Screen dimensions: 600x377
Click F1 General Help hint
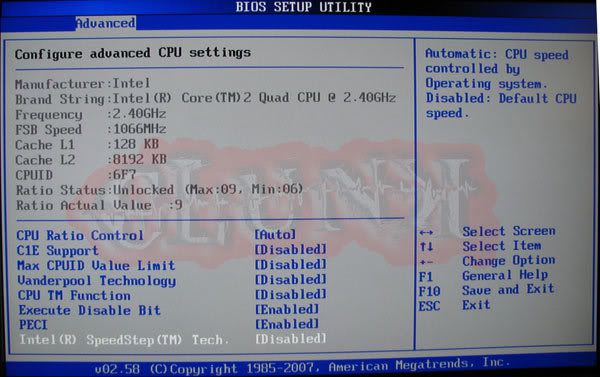click(x=483, y=276)
